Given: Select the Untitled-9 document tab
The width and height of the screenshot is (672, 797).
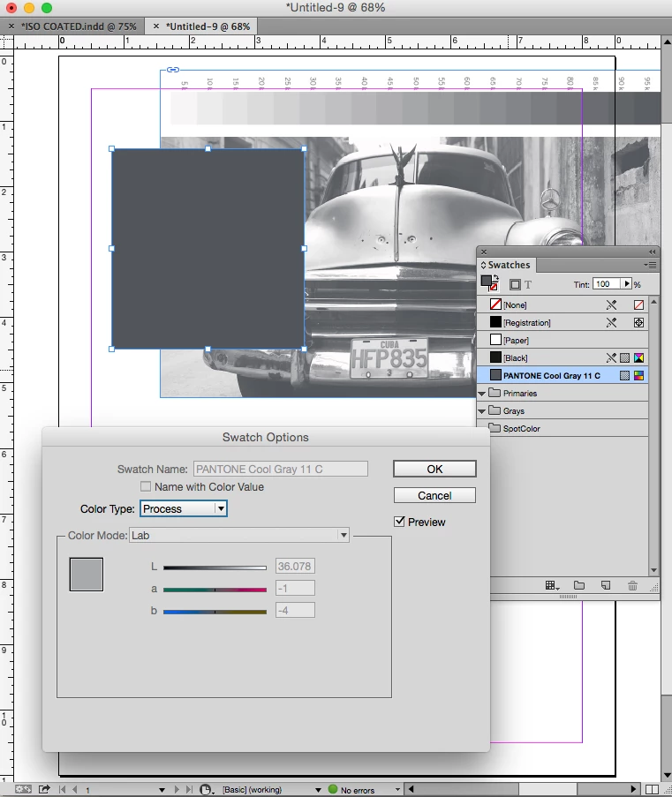Looking at the screenshot, I should (208, 26).
